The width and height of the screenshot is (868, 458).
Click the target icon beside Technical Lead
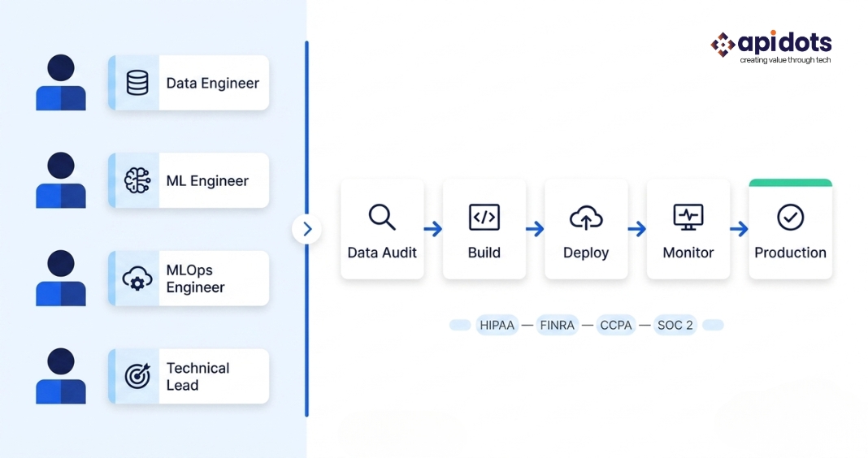pos(137,376)
